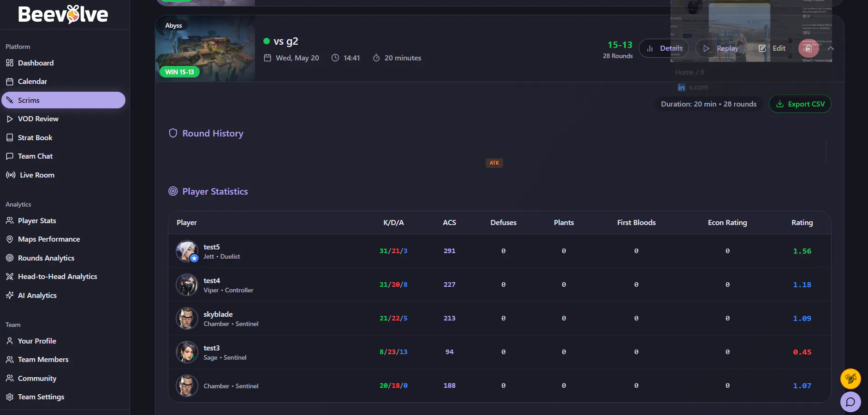
Task: Click the 20 minutes duration text
Action: pyautogui.click(x=403, y=58)
